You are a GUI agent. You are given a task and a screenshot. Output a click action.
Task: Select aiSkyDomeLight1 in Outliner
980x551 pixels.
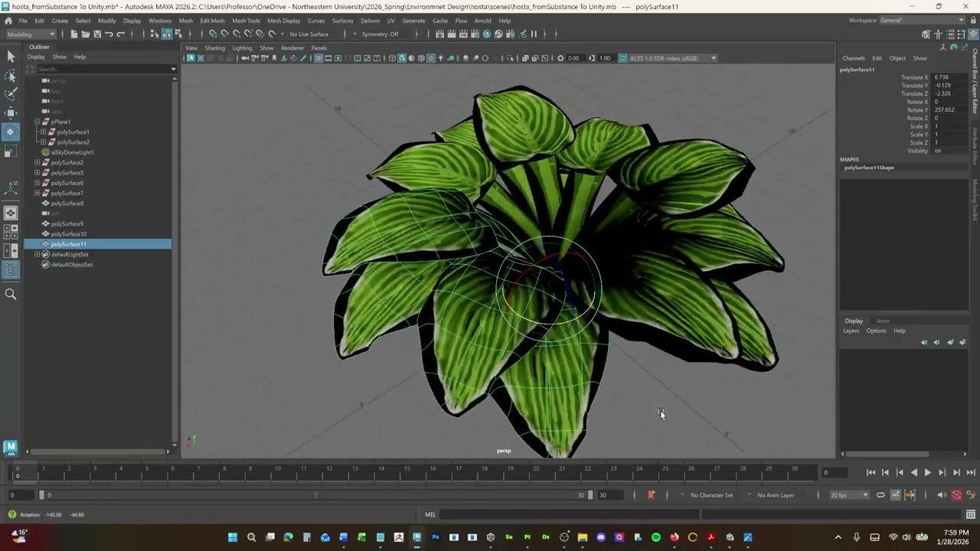72,152
